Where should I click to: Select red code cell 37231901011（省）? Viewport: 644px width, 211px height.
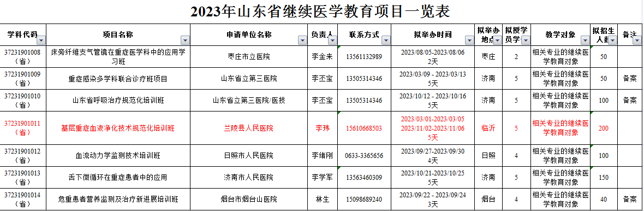tap(22, 128)
